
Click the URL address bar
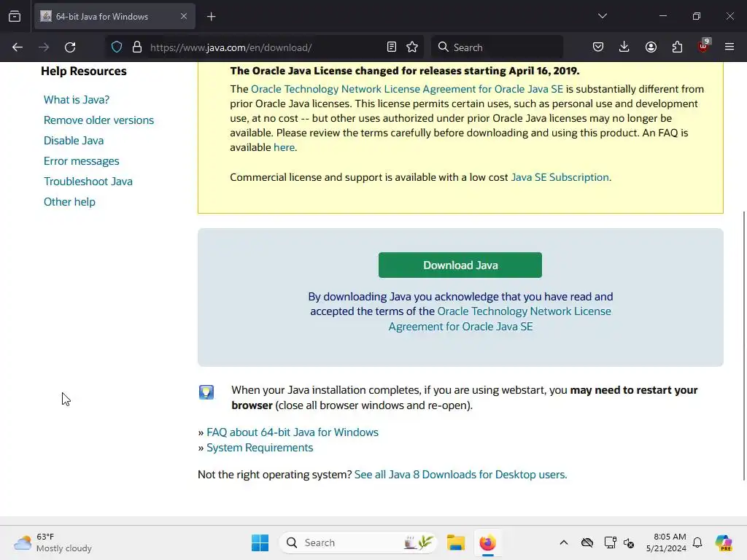point(264,47)
